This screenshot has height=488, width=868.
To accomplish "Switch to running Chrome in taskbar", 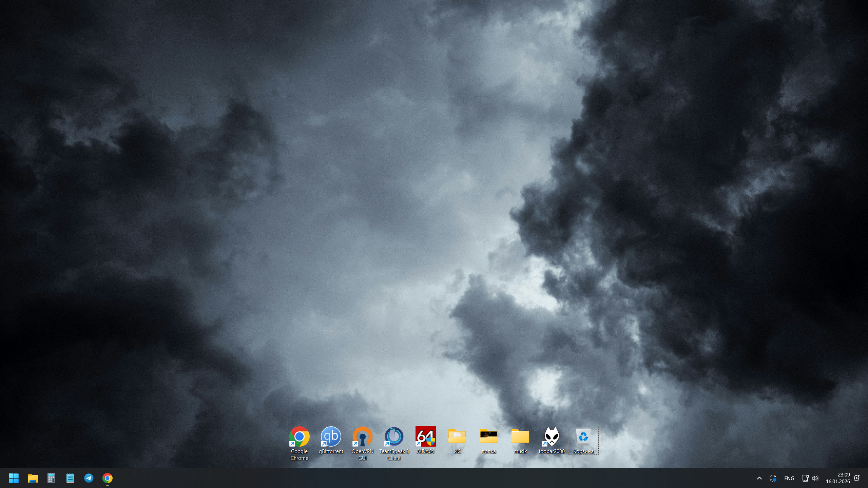I will 108,478.
